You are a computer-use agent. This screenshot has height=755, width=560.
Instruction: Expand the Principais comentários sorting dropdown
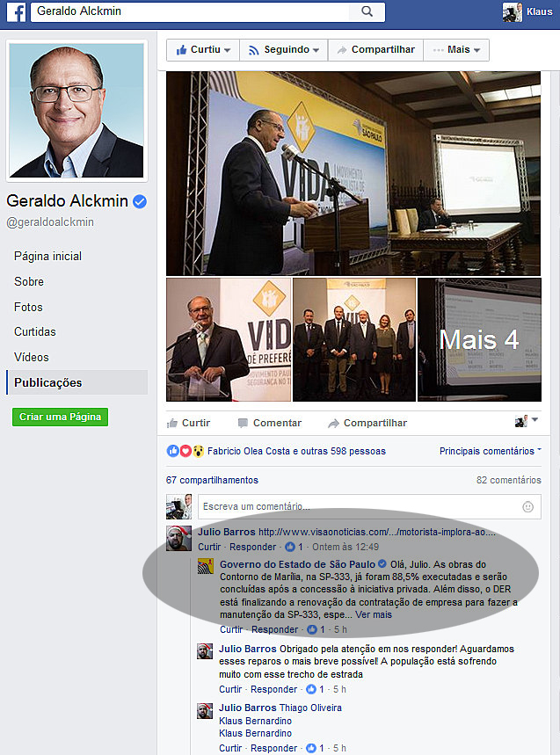(491, 451)
